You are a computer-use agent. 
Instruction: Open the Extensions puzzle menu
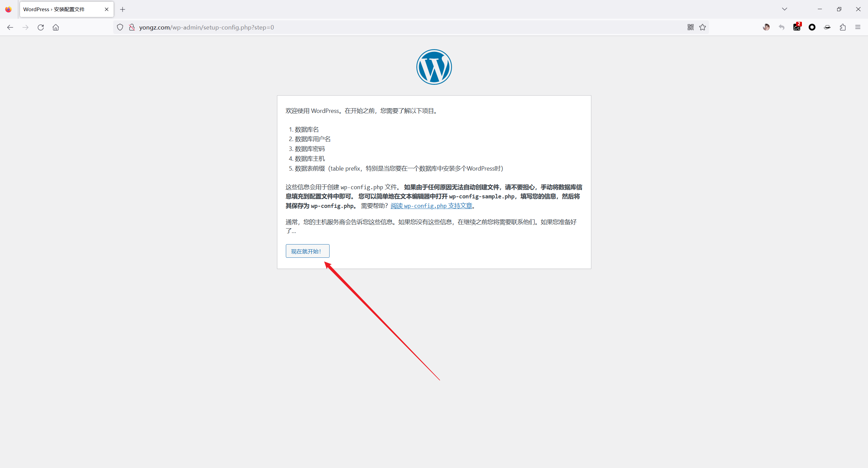pyautogui.click(x=843, y=27)
